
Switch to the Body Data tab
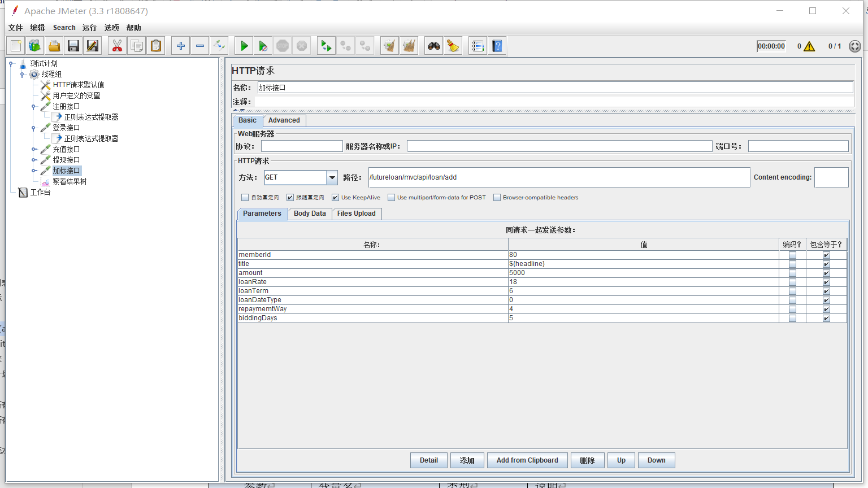tap(310, 213)
